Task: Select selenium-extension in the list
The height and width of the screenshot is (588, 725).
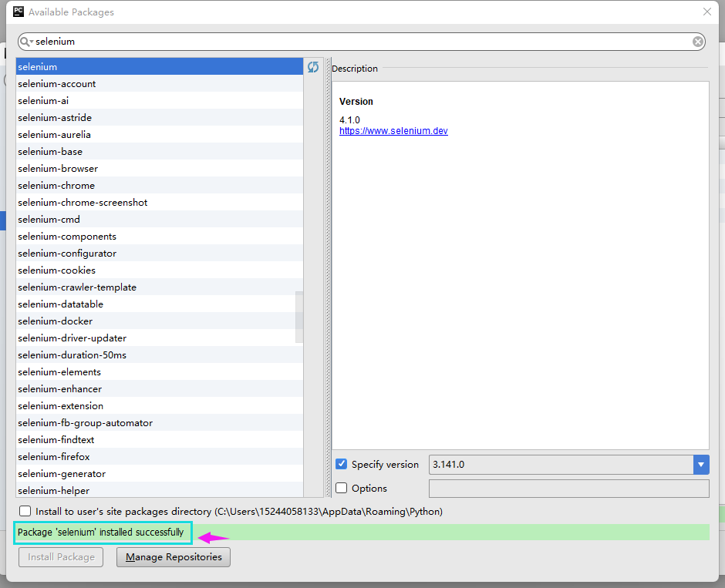Action: click(x=160, y=405)
